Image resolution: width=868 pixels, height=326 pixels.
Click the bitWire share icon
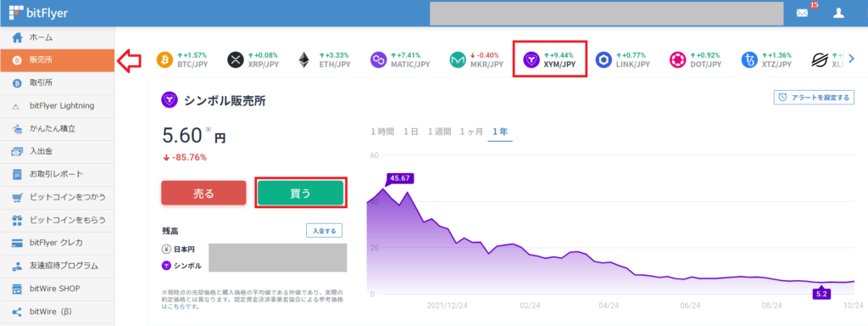(17, 312)
